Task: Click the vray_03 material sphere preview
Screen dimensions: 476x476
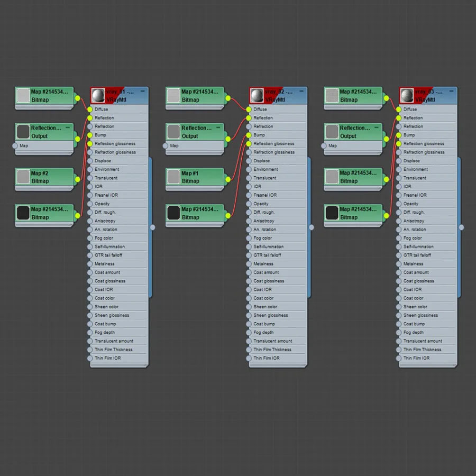Action: (407, 95)
